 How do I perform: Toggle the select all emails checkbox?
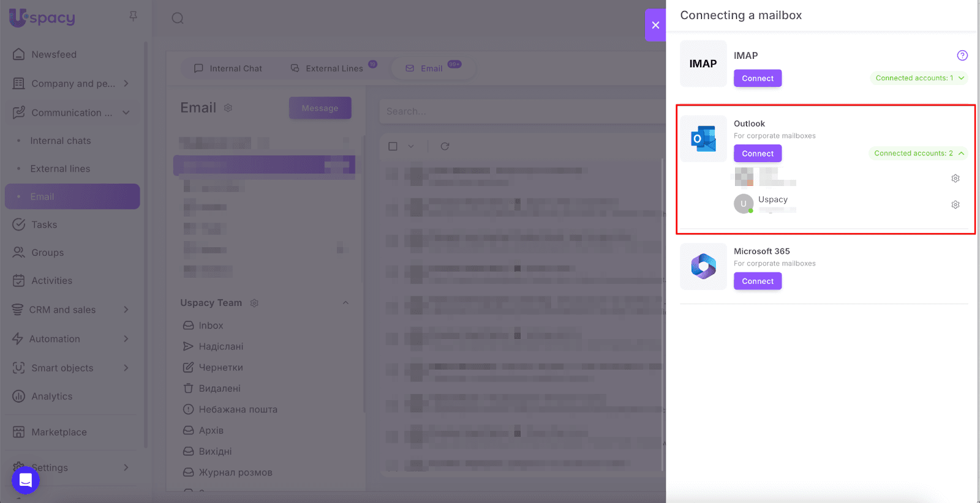tap(393, 146)
